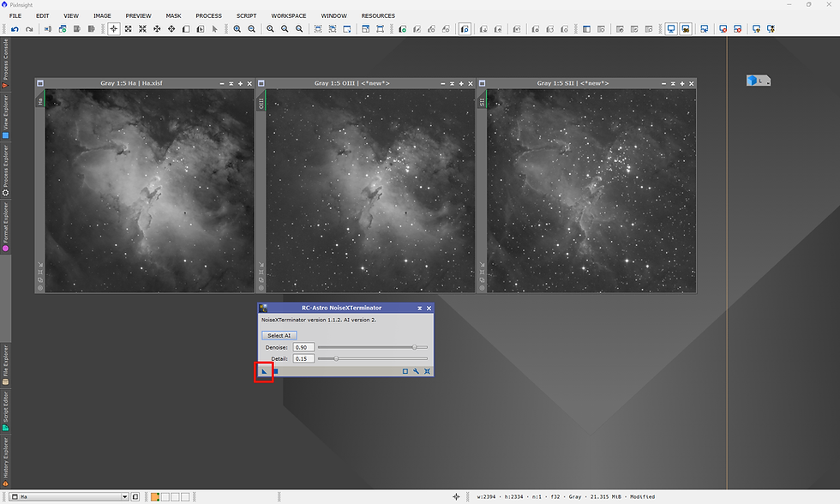Screen dimensions: 840x504
Task: Click the OIII view identifier tab
Action: (x=261, y=103)
